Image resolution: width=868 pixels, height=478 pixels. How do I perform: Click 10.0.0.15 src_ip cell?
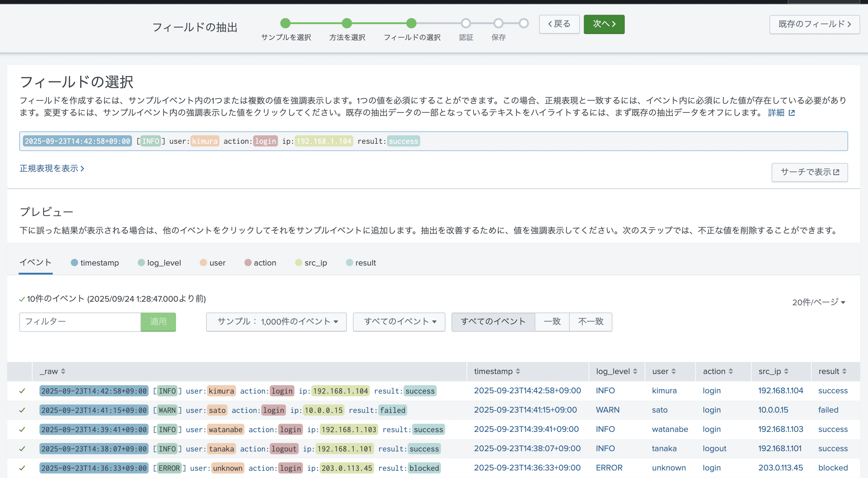773,410
